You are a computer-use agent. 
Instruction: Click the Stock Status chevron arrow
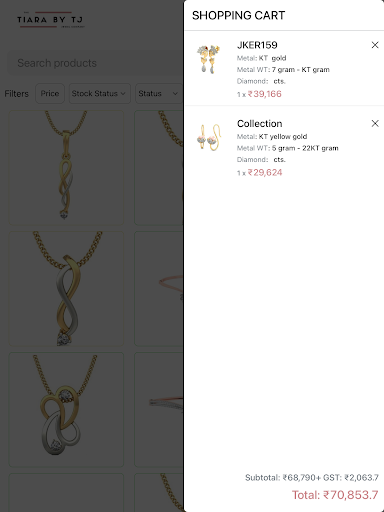(123, 93)
